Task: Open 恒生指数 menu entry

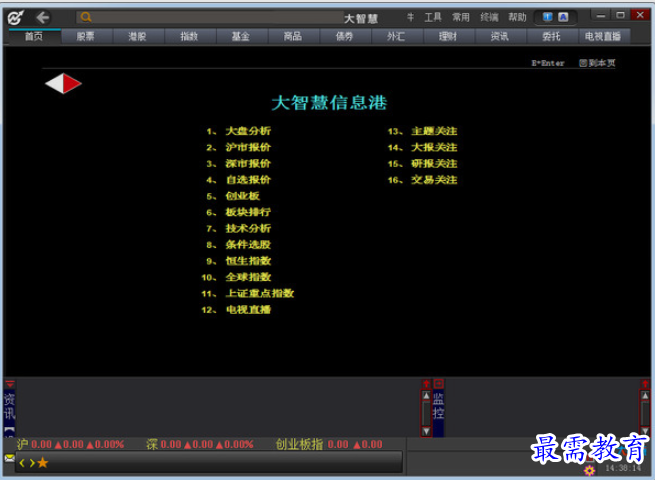Action: 248,261
